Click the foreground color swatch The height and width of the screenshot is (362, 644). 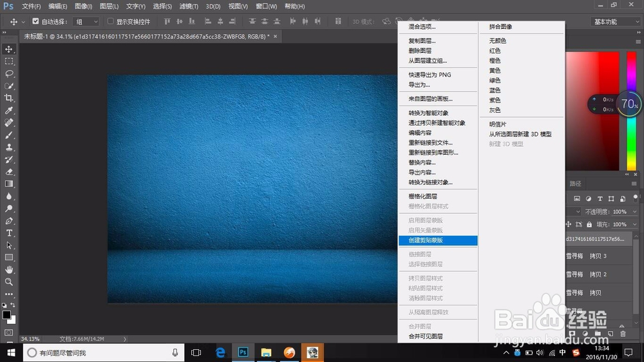point(6,315)
